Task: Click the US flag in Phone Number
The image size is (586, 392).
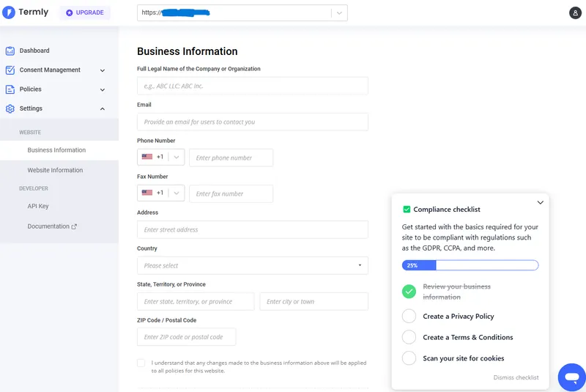Action: [x=147, y=157]
